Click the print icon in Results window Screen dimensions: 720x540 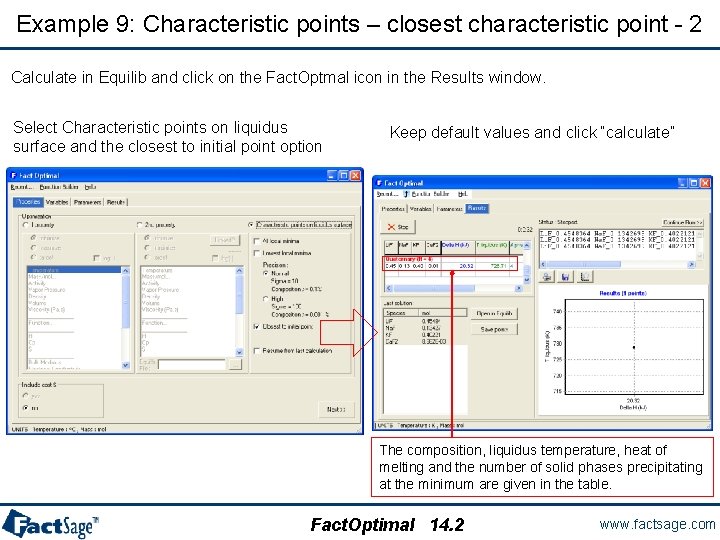[546, 277]
